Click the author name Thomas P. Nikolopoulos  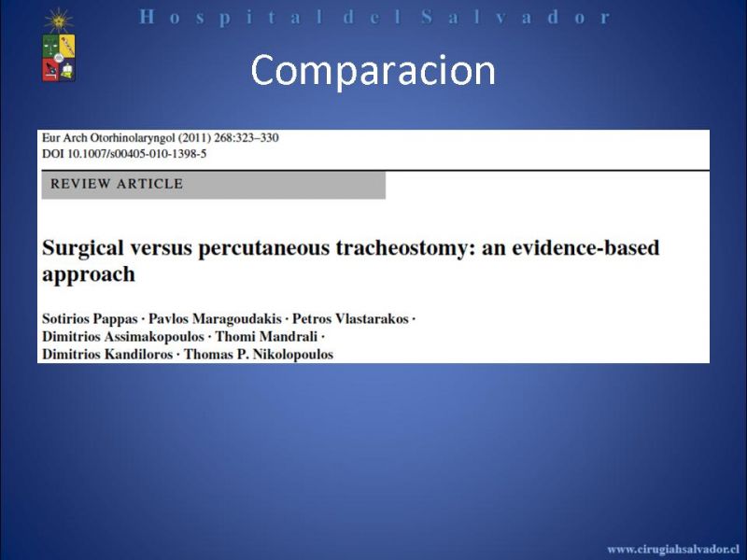(x=259, y=355)
